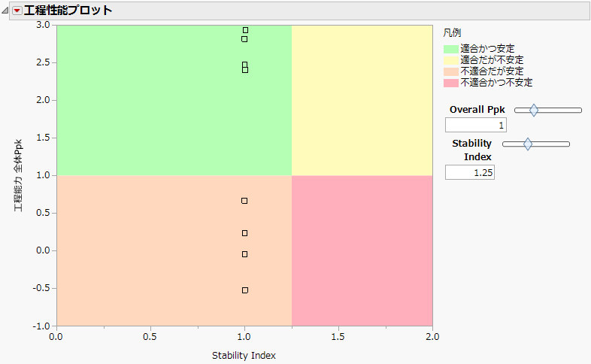Screen dimensions: 591x364
Task: Click the Stability Index value field
Action: [469, 173]
